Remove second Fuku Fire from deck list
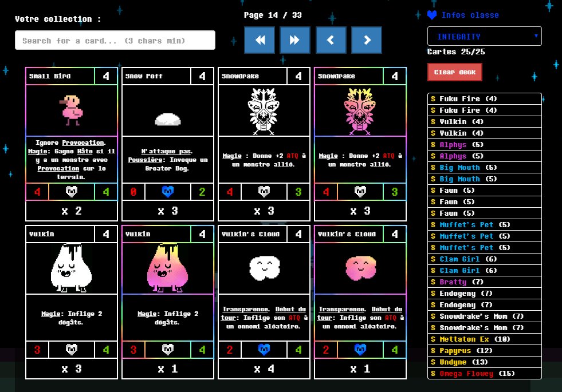Image resolution: width=562 pixels, height=392 pixels. tap(484, 110)
